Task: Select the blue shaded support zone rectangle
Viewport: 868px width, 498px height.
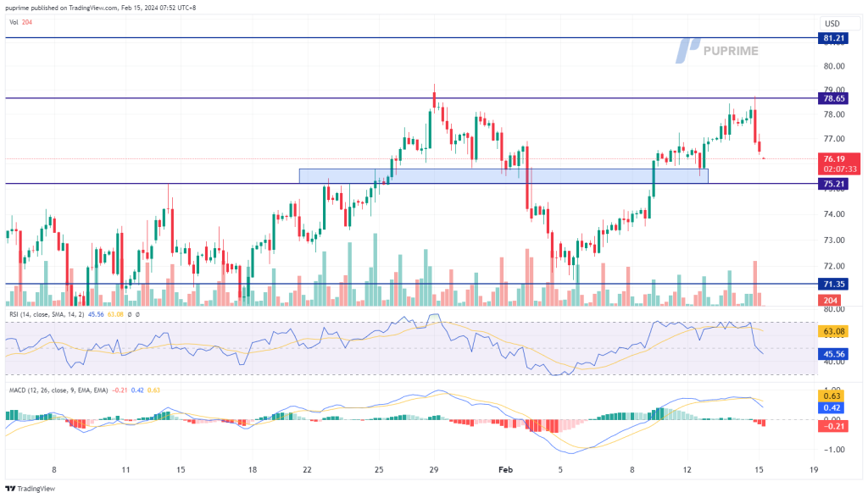Action: 503,175
